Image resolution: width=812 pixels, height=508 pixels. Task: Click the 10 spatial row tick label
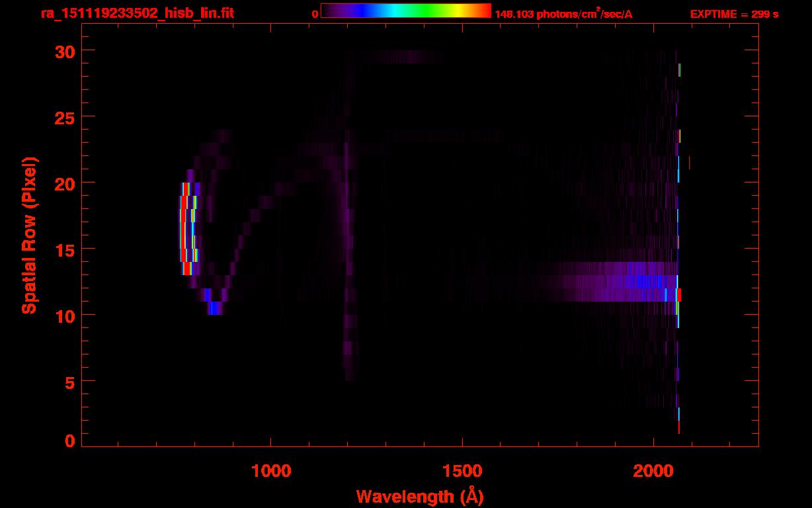coord(64,316)
